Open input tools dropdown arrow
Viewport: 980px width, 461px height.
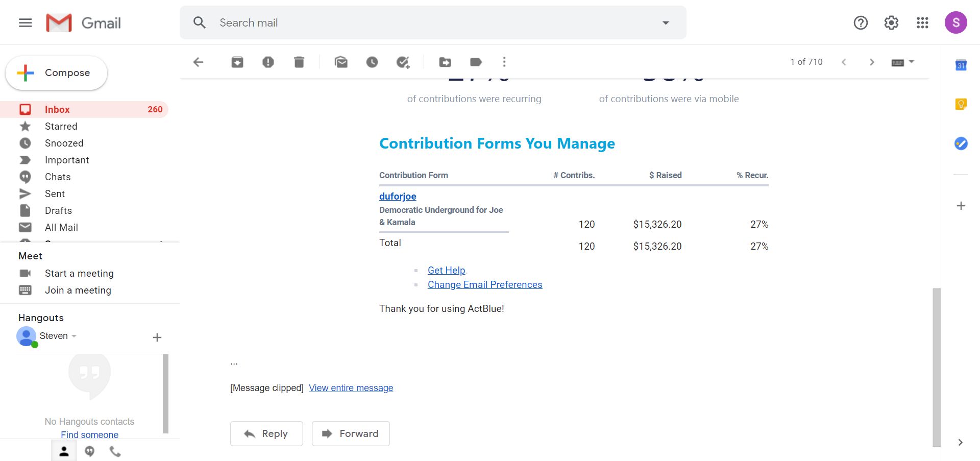[x=912, y=62]
